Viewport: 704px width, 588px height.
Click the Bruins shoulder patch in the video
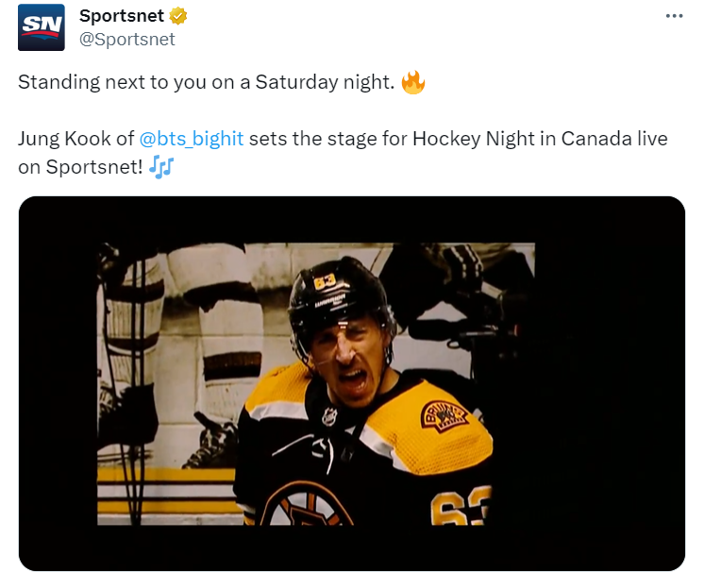pos(443,414)
